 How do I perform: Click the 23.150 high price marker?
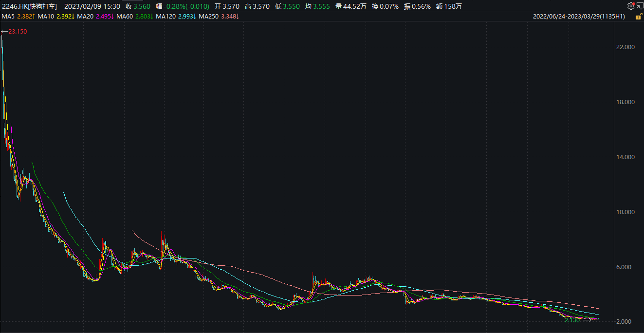[x=17, y=31]
